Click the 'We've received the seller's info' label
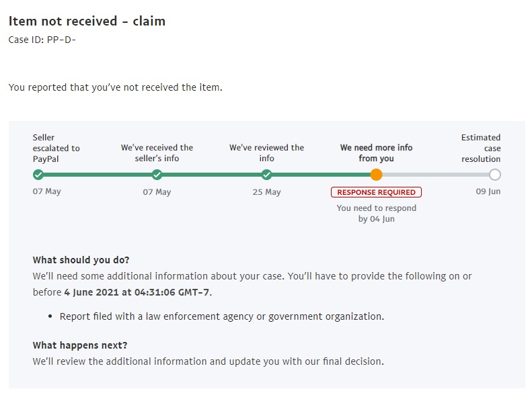The width and height of the screenshot is (532, 397). pyautogui.click(x=157, y=152)
